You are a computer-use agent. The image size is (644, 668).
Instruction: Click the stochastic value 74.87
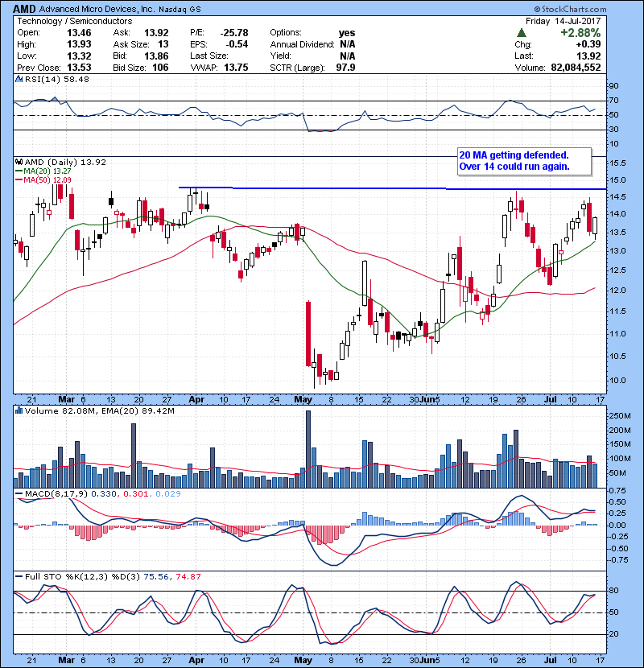click(x=188, y=577)
